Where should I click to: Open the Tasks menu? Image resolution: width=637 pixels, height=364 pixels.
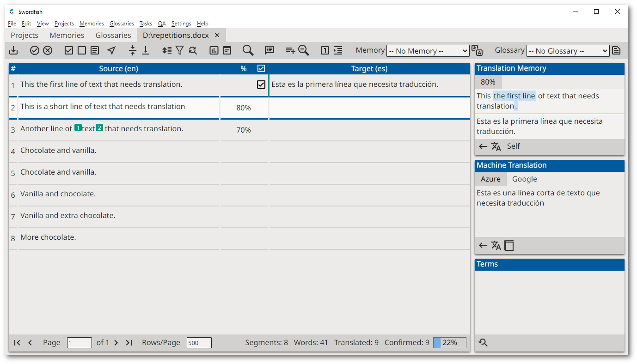146,24
